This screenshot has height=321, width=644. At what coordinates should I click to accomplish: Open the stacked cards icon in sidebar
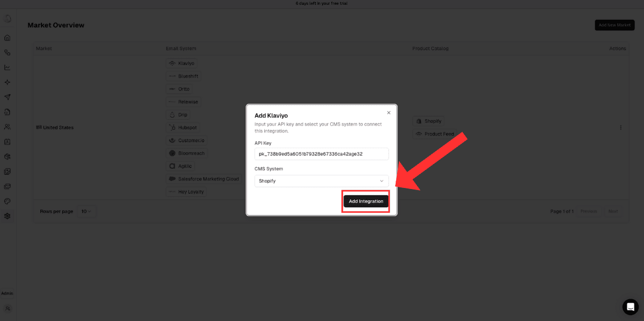point(7,187)
